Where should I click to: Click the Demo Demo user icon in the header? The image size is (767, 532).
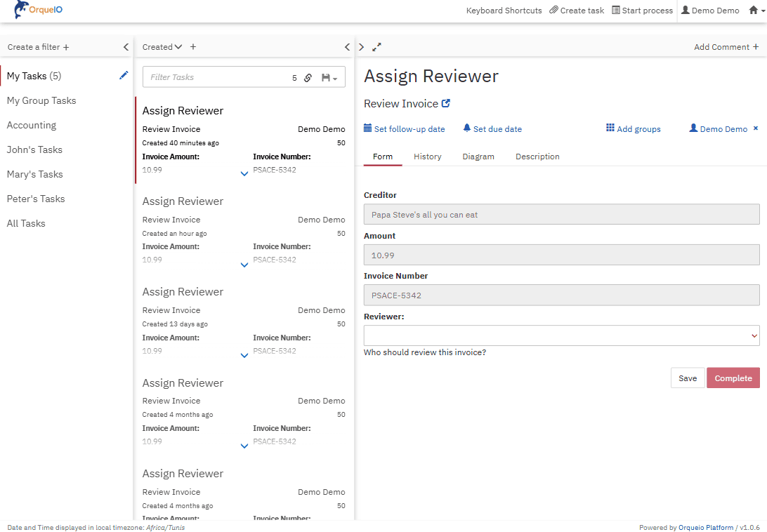[686, 11]
